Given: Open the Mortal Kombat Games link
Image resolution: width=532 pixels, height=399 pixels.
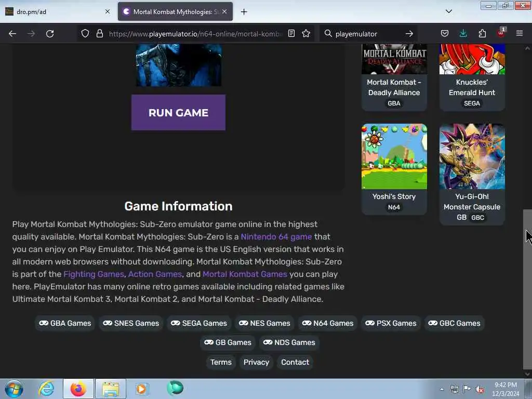Looking at the screenshot, I should (245, 274).
